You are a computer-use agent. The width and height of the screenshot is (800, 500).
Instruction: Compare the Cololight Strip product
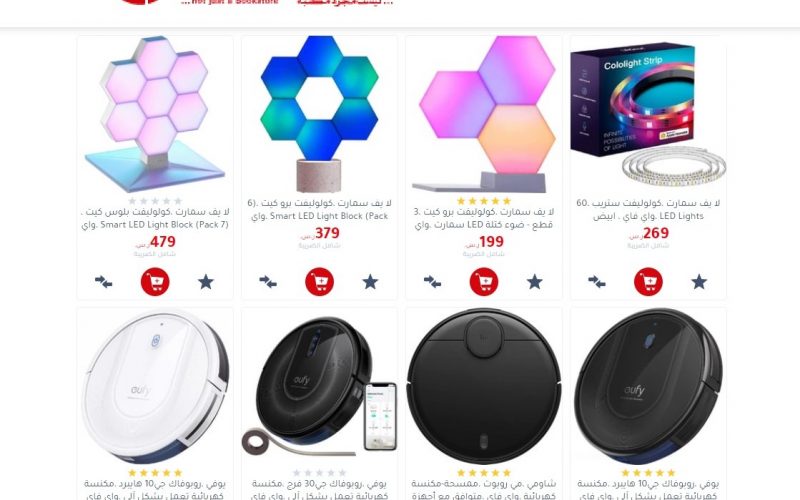596,282
